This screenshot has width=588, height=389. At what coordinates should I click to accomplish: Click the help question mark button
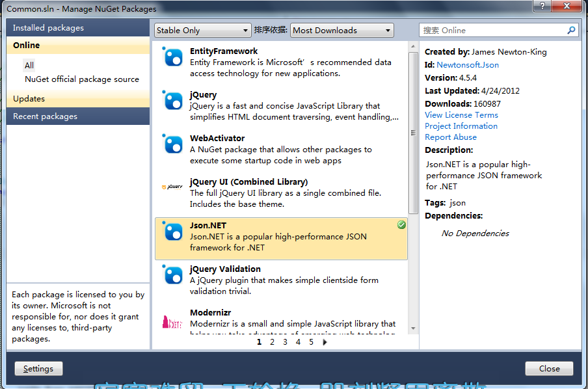pyautogui.click(x=542, y=6)
